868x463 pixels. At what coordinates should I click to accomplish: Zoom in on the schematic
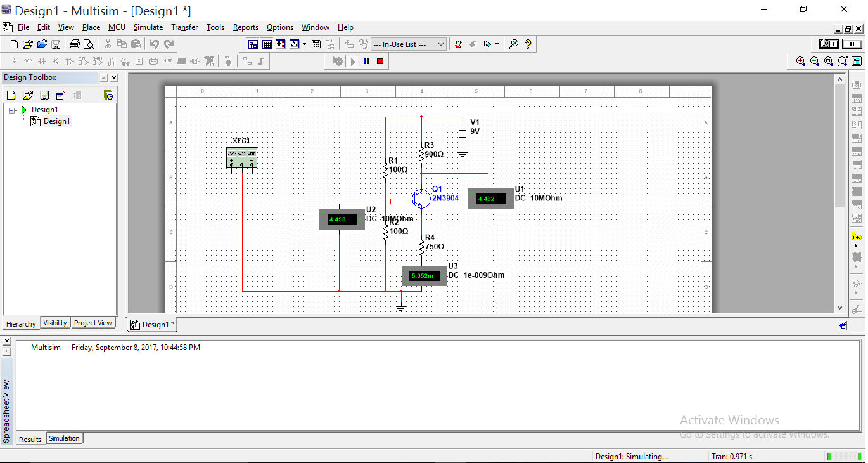(x=801, y=62)
